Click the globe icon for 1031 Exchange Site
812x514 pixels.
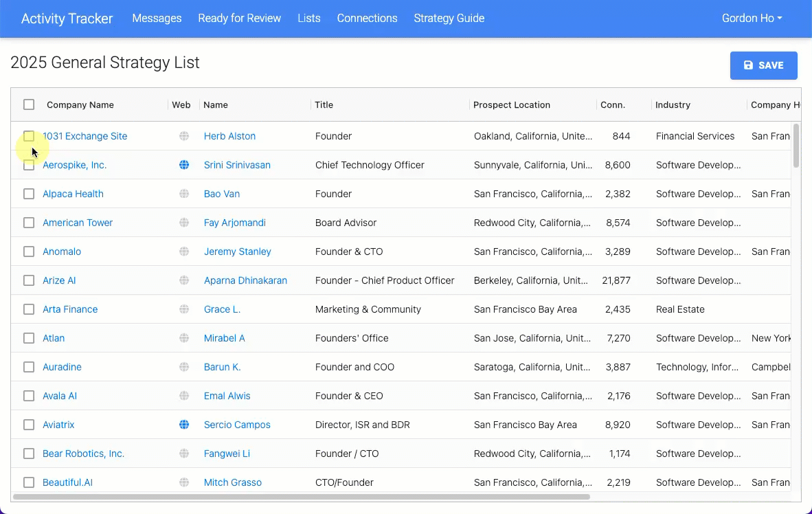coord(184,136)
